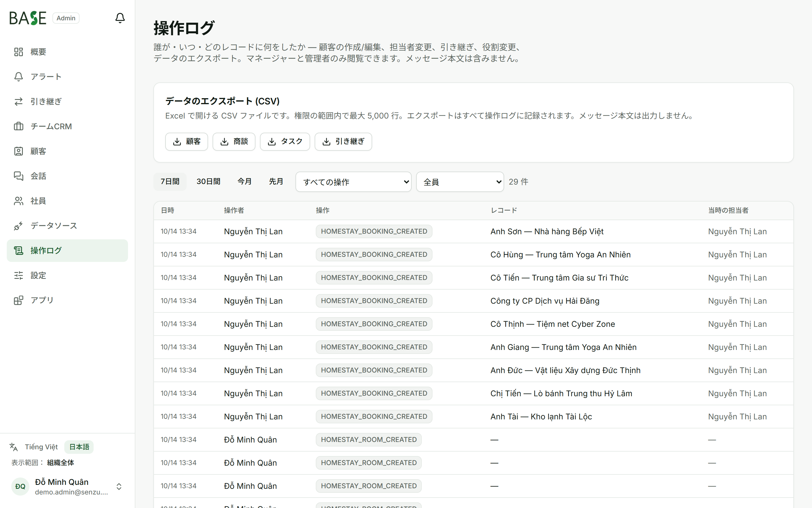Click 組織全体 display scope text
Screen dimensions: 812x508
click(60, 463)
